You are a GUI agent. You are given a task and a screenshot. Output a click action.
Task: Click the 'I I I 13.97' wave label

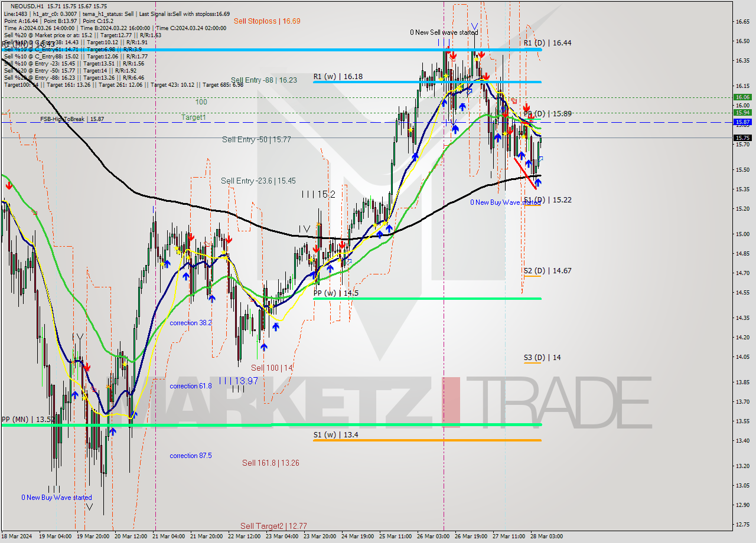[238, 381]
